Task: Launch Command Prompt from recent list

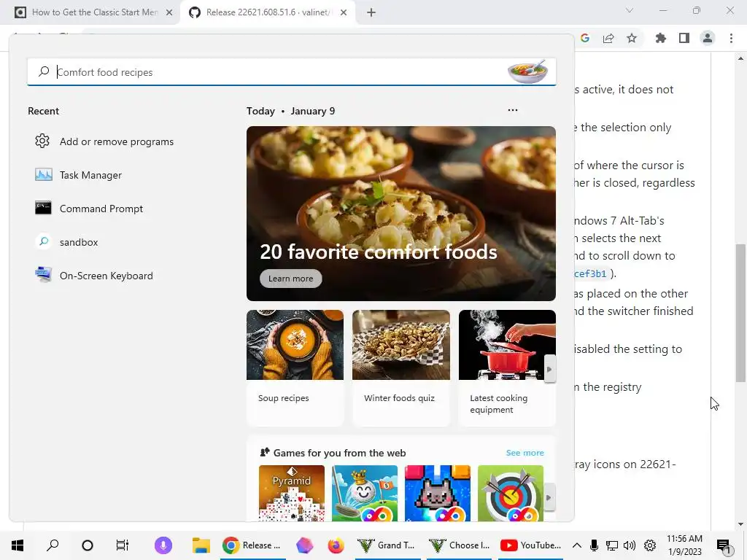Action: pyautogui.click(x=89, y=208)
